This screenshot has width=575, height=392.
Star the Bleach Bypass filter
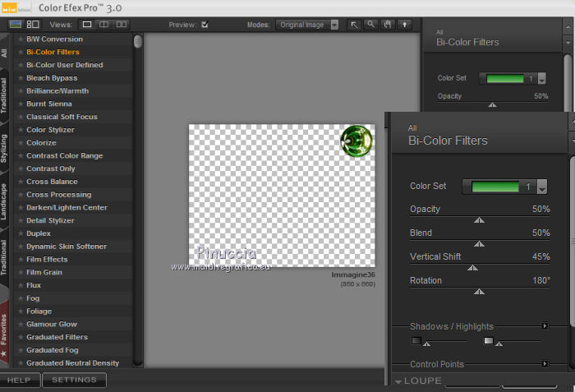click(21, 78)
